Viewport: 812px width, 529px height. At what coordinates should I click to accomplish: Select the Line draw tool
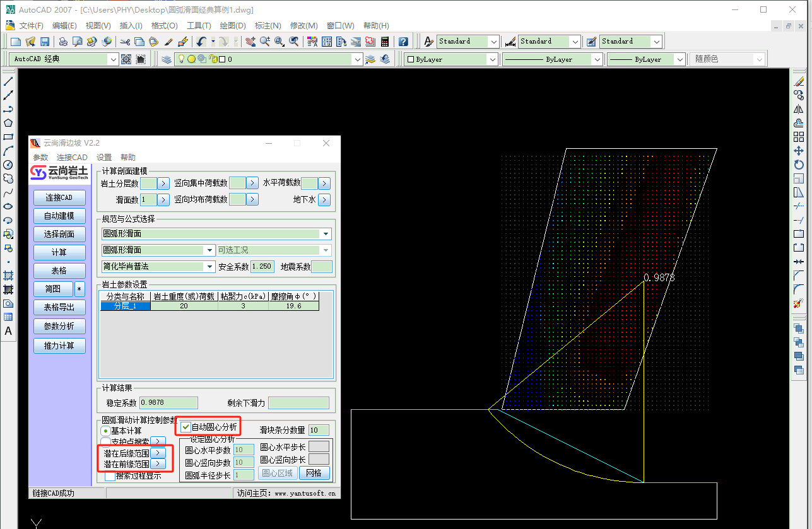coord(8,81)
